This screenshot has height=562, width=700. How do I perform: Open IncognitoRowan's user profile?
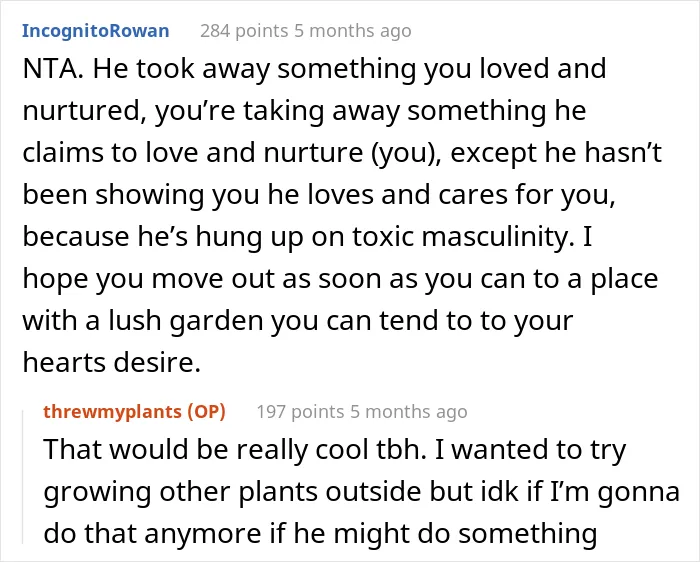point(96,31)
